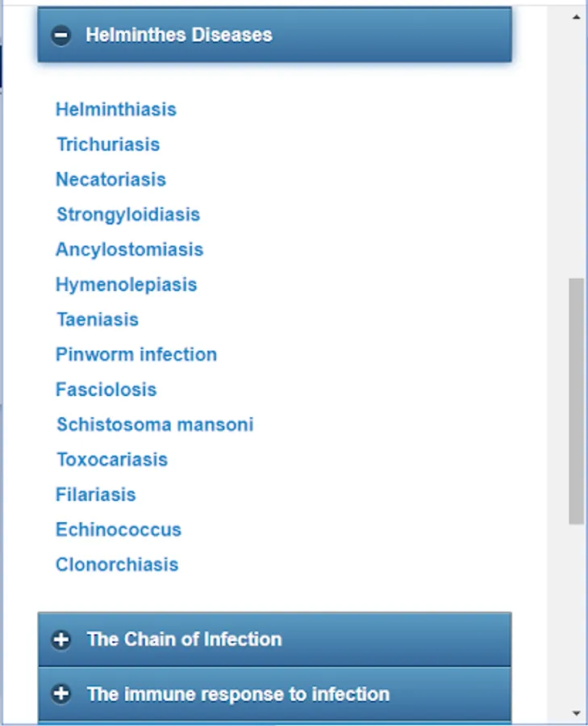588x726 pixels.
Task: Go to the Necatoriasis page
Action: 111,180
